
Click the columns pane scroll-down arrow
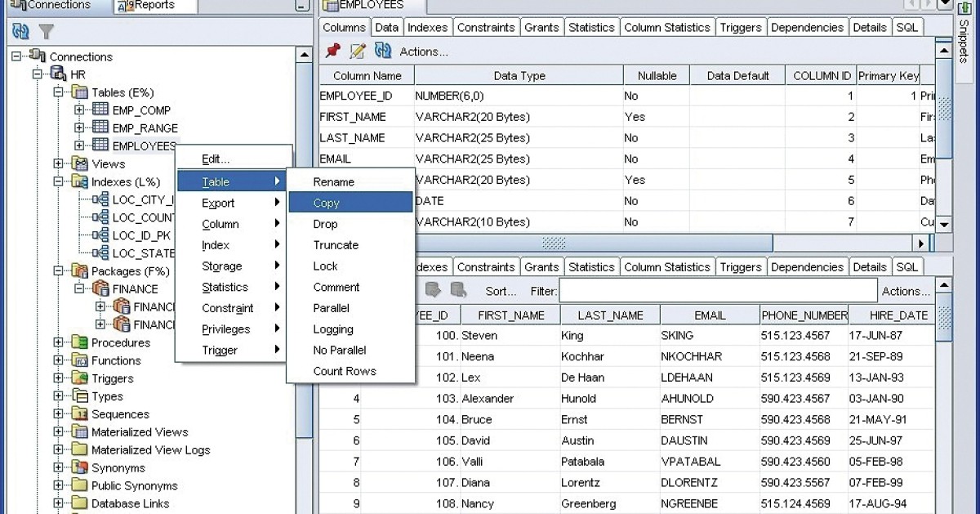[x=944, y=224]
